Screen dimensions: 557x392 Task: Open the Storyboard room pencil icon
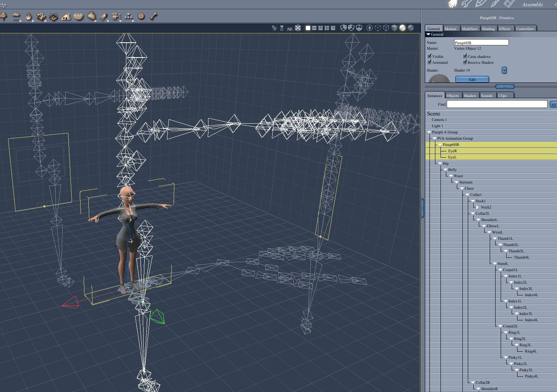tap(480, 4)
